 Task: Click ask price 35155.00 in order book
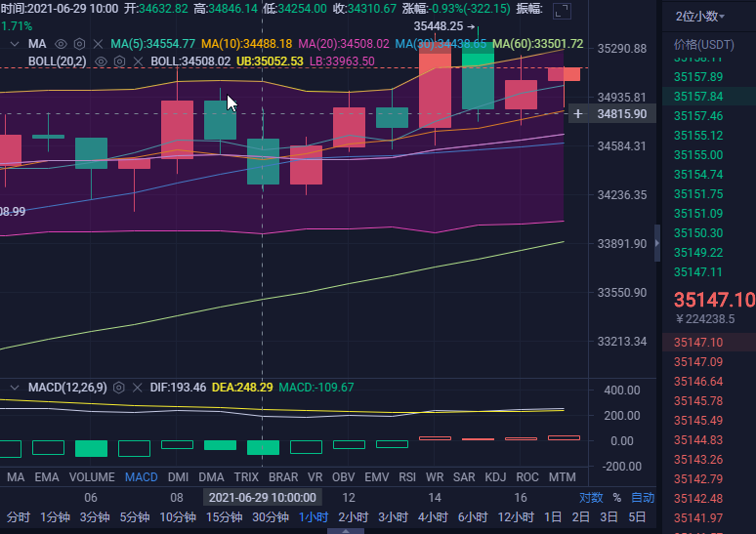(x=698, y=154)
